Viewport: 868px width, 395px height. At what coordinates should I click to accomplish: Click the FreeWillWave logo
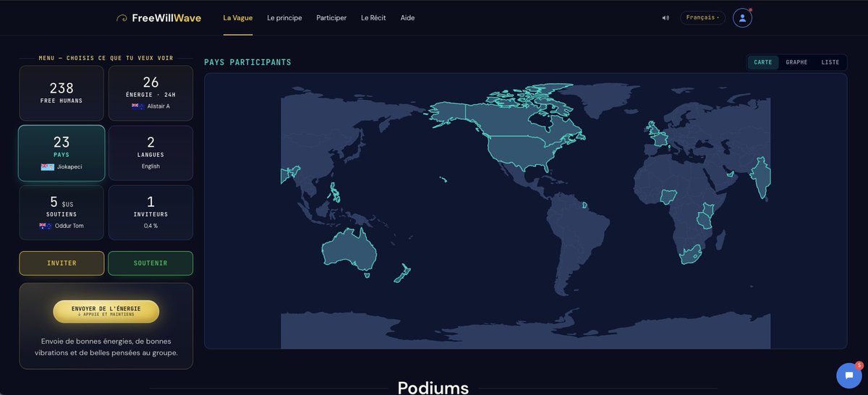(158, 17)
